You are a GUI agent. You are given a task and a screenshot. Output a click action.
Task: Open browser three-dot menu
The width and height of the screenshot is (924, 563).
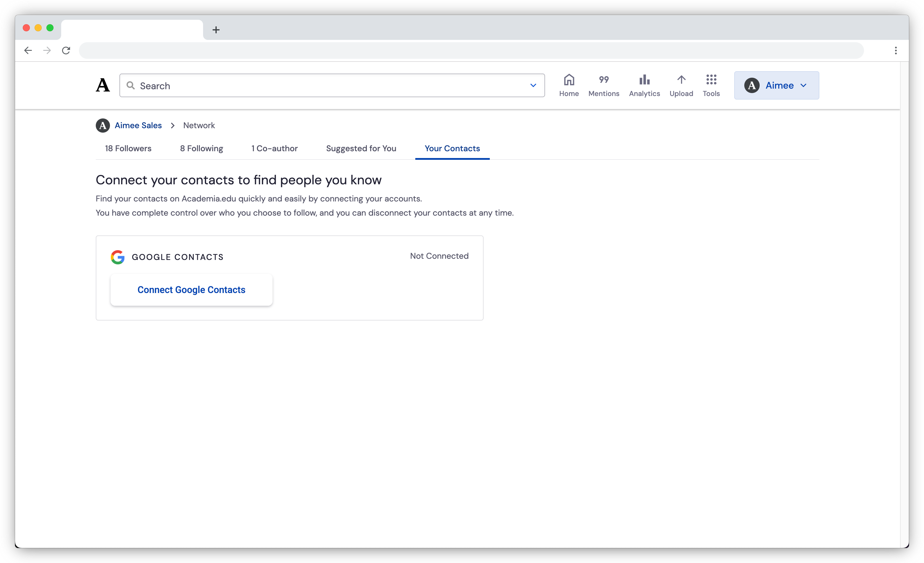[x=896, y=50]
